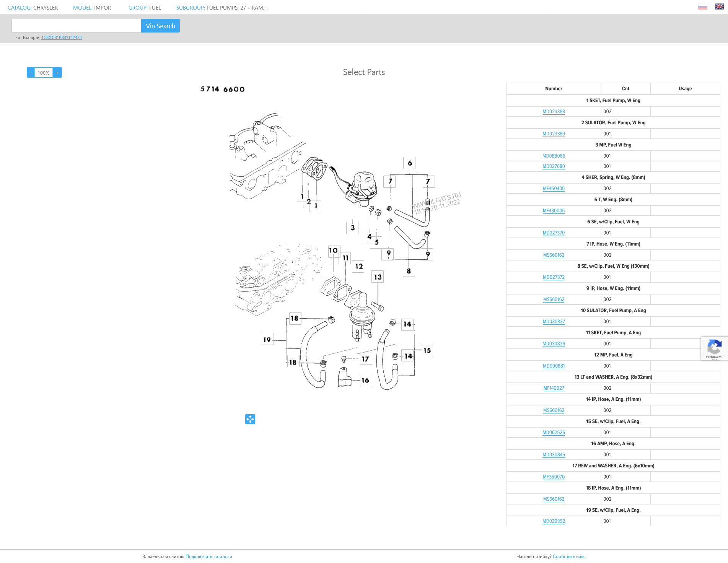Click the blue move/pan diagram icon

point(250,419)
